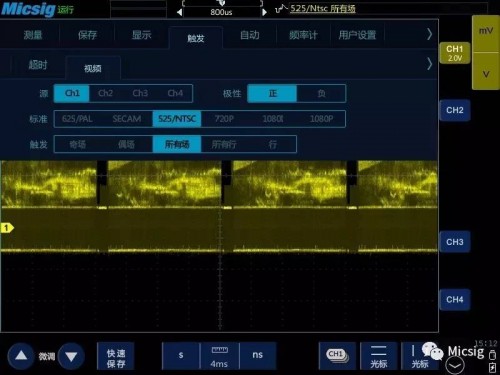The height and width of the screenshot is (375, 500).
Task: Choose the 625/PAL video standard
Action: [77, 119]
